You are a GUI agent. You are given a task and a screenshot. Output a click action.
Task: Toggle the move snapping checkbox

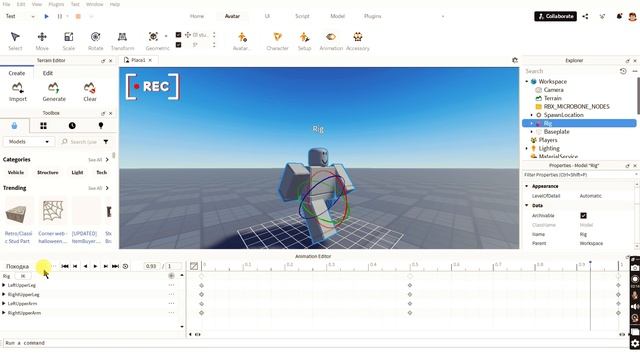(x=178, y=35)
